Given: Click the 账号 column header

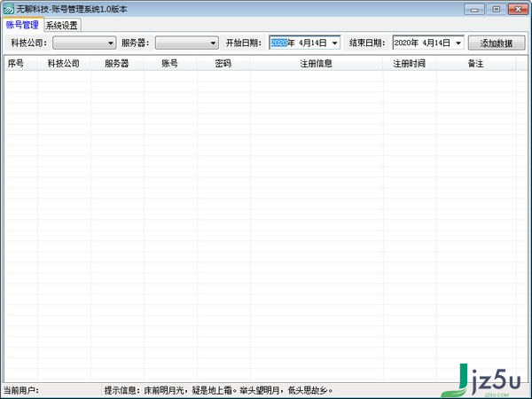Looking at the screenshot, I should pyautogui.click(x=170, y=64).
